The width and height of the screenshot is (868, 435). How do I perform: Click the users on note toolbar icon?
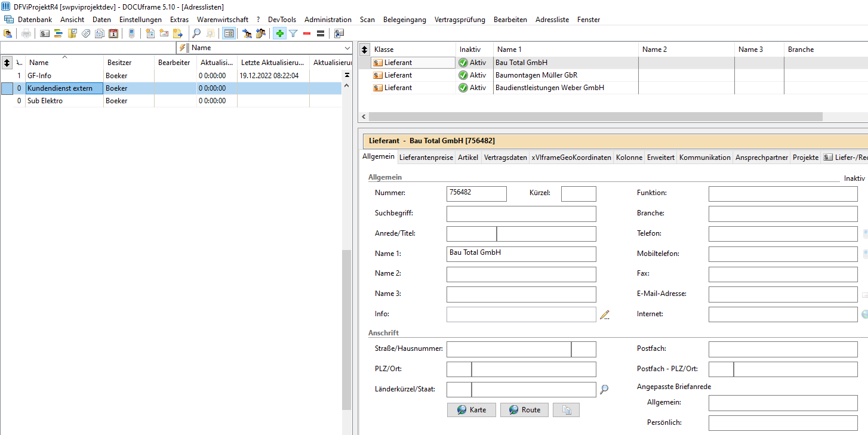click(261, 33)
